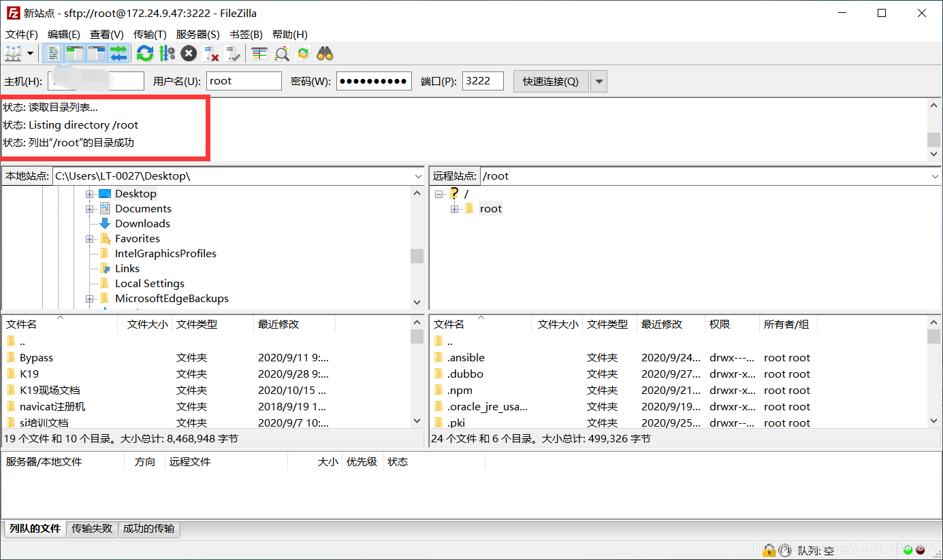Image resolution: width=943 pixels, height=560 pixels.
Task: Toggle the message log display
Action: [53, 53]
